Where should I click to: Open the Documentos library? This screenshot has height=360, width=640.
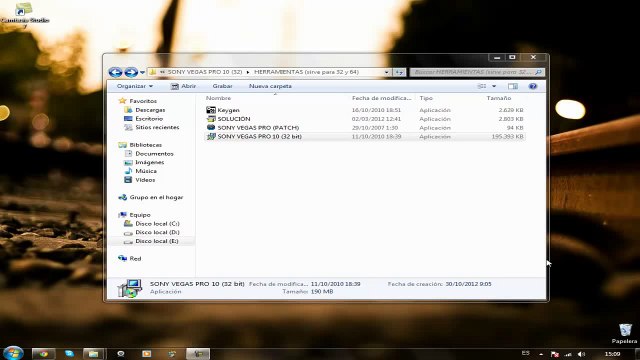pos(154,153)
